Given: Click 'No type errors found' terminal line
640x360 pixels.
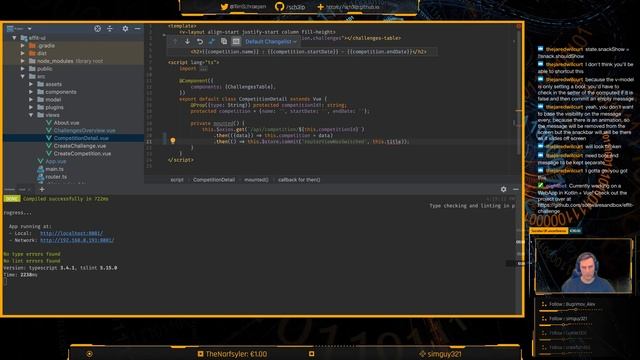Looking at the screenshot, I should (32, 254).
